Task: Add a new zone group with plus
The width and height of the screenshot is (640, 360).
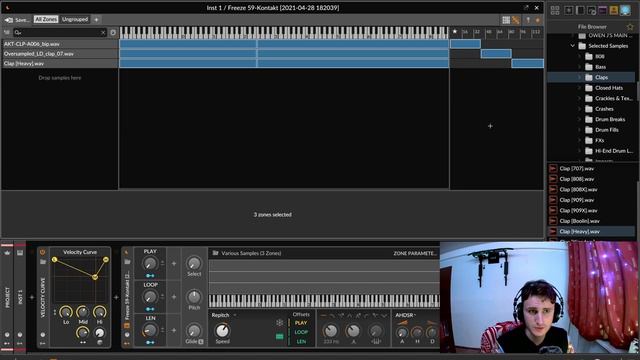Action: point(96,19)
